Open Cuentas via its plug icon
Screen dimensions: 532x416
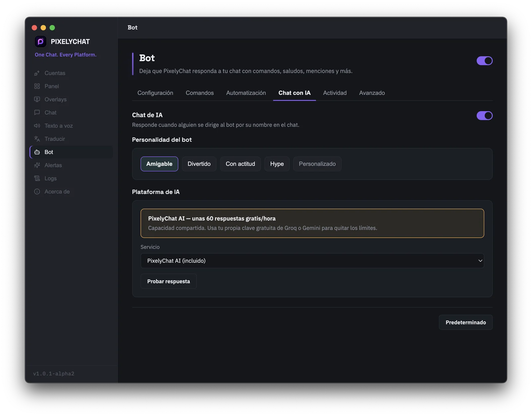pyautogui.click(x=37, y=73)
